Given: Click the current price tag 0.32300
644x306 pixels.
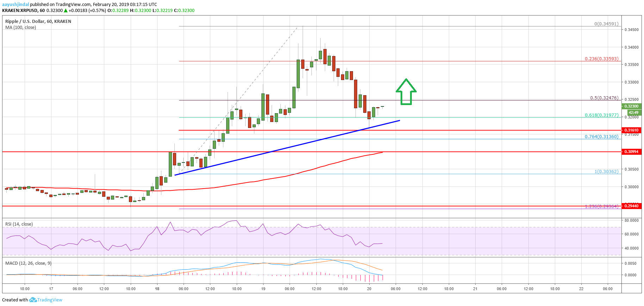Looking at the screenshot, I should click(632, 106).
